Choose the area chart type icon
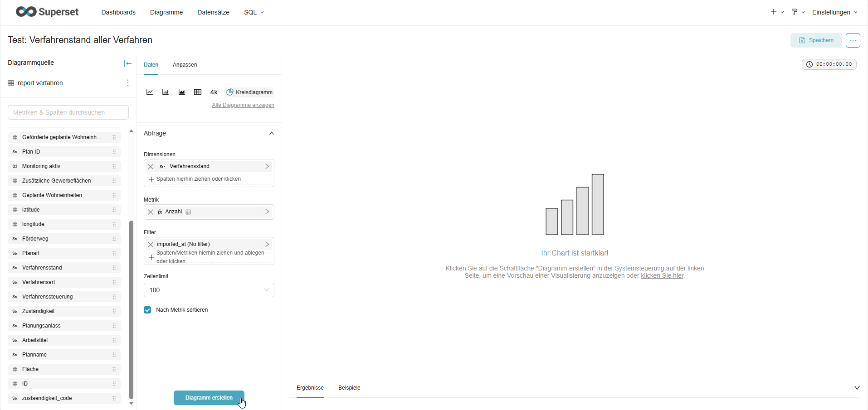 [182, 92]
